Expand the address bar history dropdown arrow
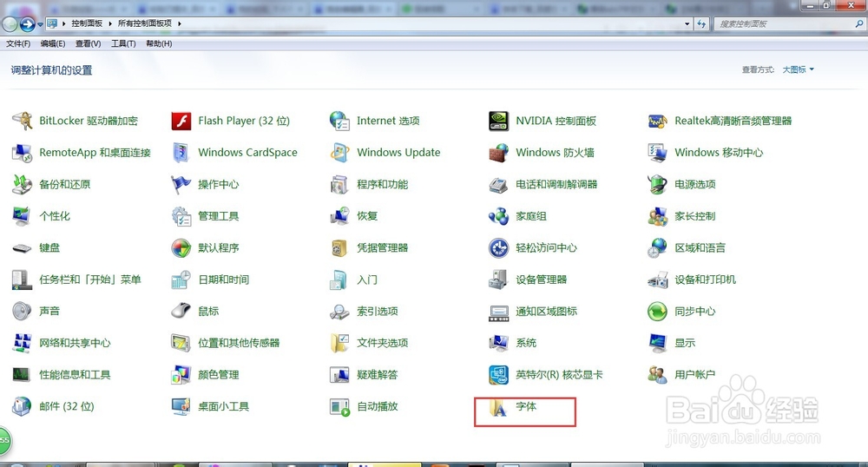868x467 pixels. click(687, 23)
